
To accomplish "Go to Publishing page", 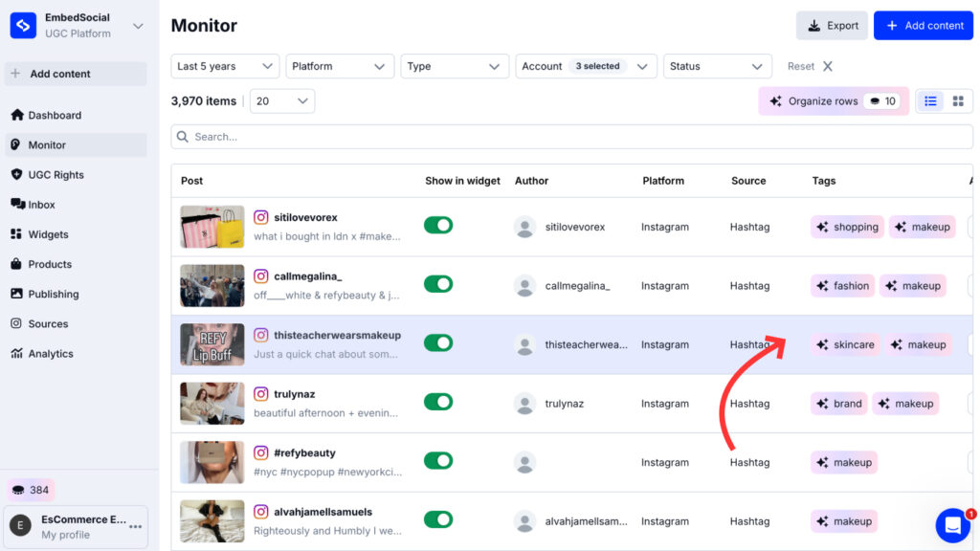I will [76, 294].
